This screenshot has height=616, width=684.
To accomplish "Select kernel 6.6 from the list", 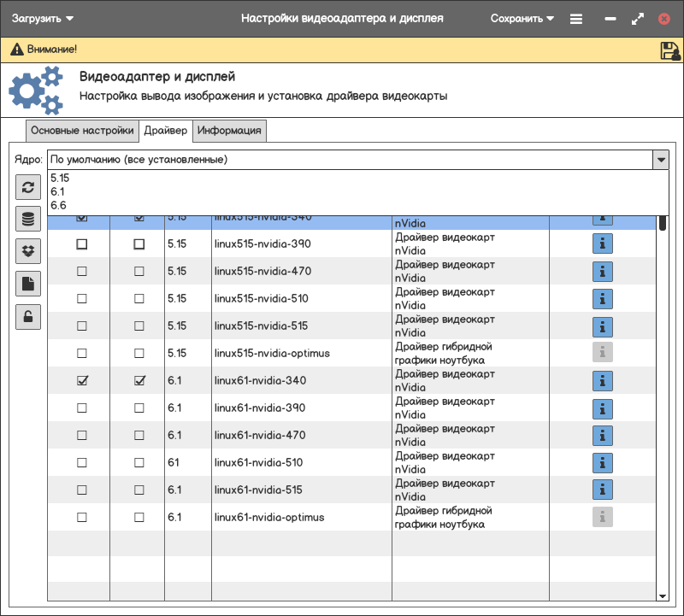I will tap(58, 205).
